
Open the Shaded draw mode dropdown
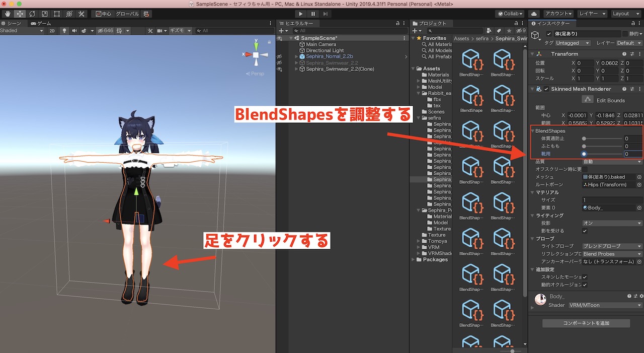pos(22,31)
